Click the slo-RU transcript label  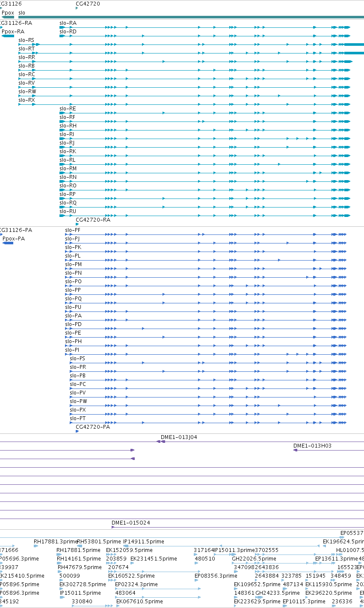pyautogui.click(x=68, y=211)
